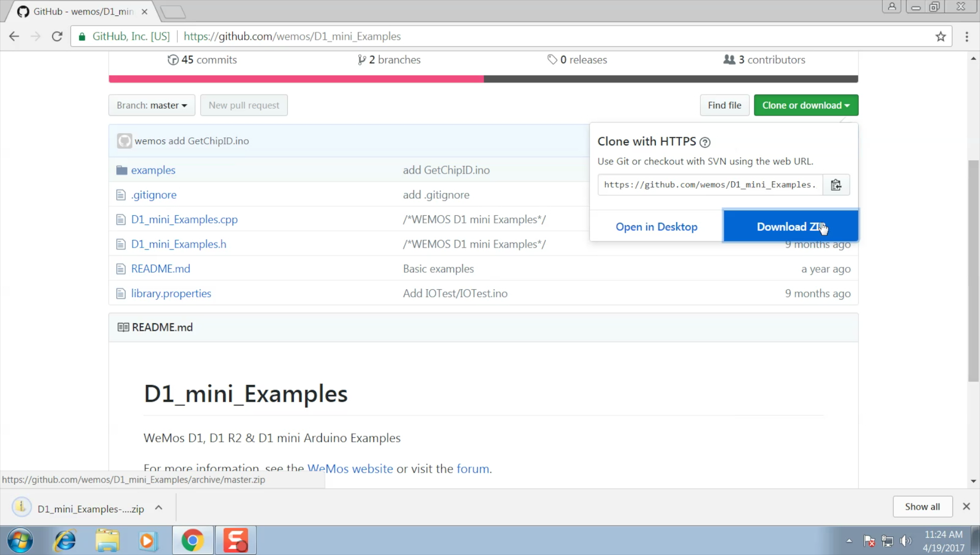Go back with the browser back arrow
Viewport: 980px width, 555px height.
(x=14, y=37)
